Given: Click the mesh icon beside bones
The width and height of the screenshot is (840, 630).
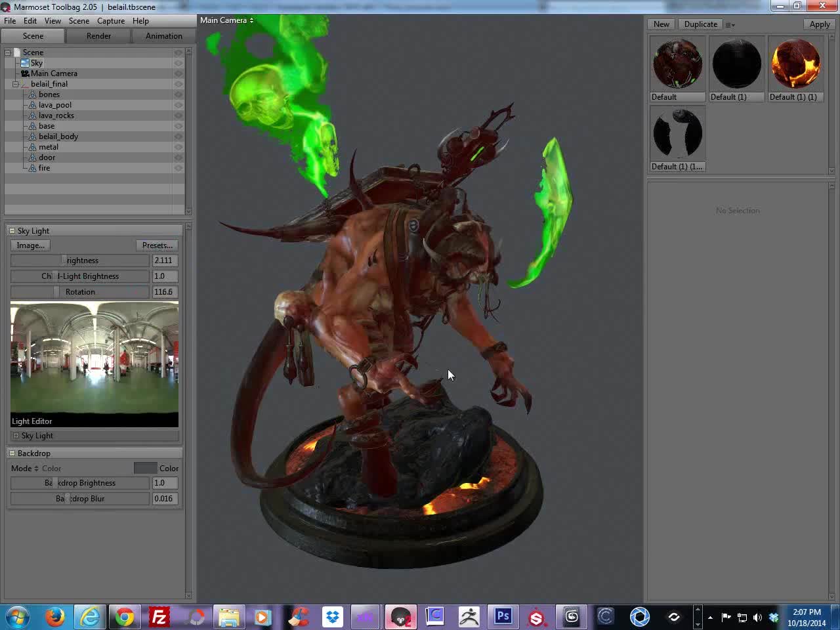Looking at the screenshot, I should click(32, 94).
